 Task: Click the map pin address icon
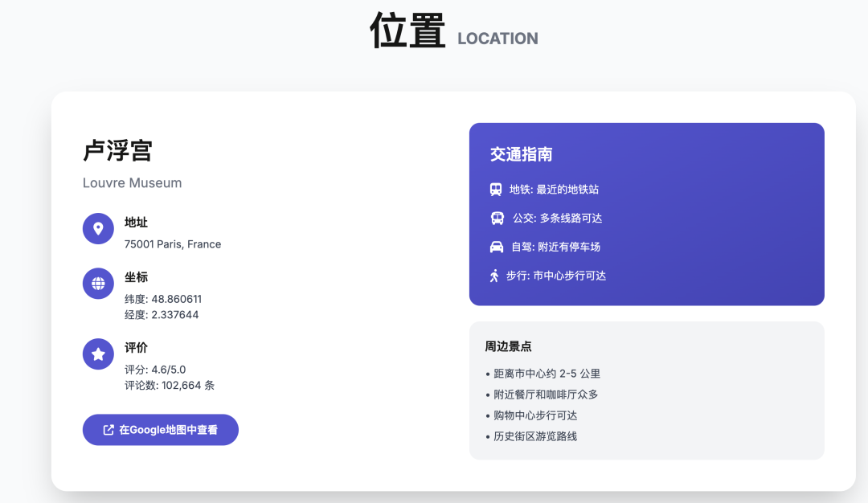point(98,228)
